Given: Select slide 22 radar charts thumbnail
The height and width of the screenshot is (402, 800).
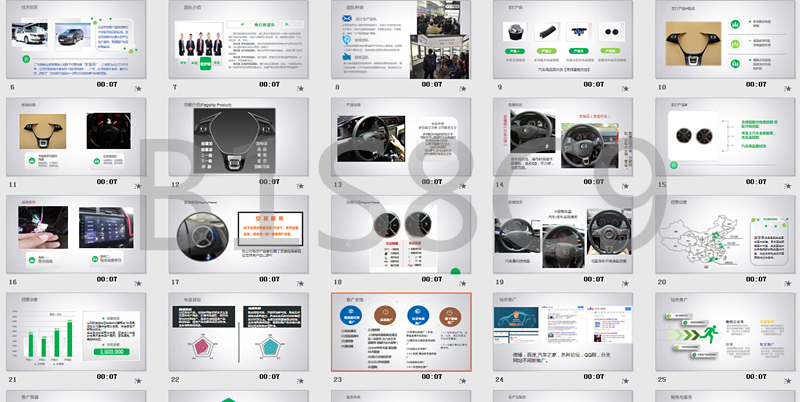Looking at the screenshot, I should 238,332.
